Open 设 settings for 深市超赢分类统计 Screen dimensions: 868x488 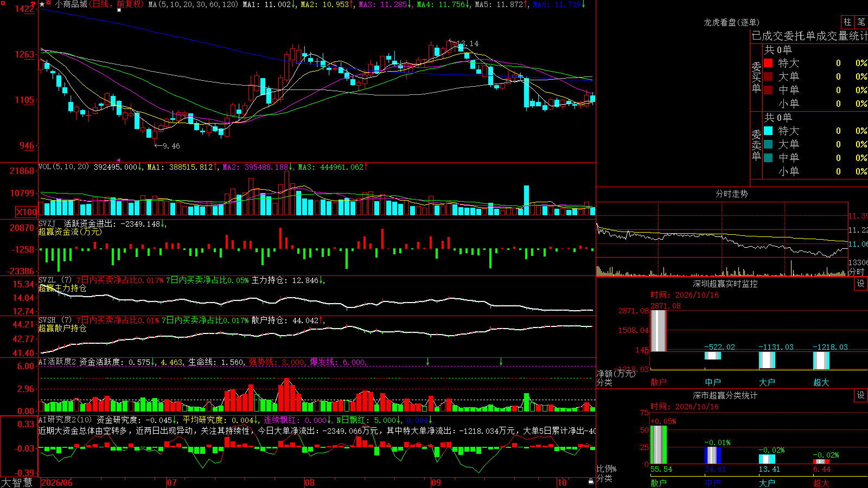click(860, 395)
